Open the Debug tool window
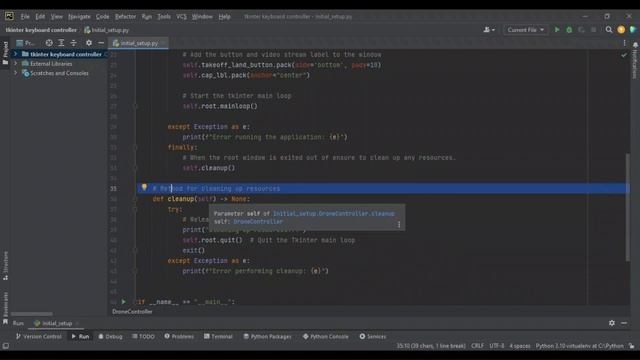640x360 pixels. pos(110,336)
